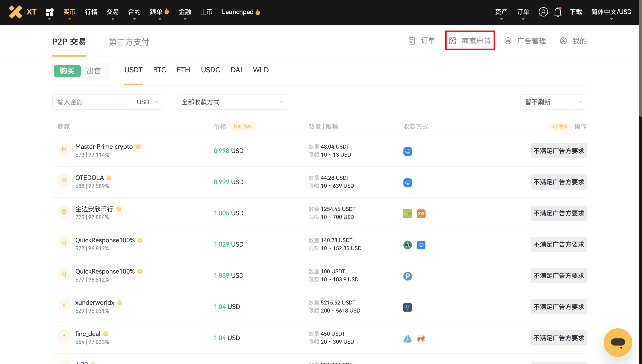Click 不满足广告方要求 button for xunderworldx
This screenshot has width=642, height=364.
click(558, 307)
